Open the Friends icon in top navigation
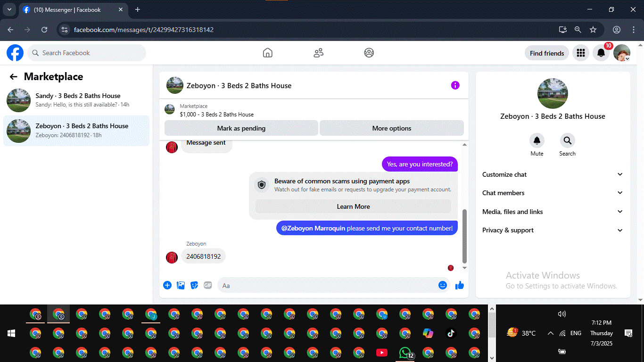This screenshot has height=362, width=644. click(x=319, y=53)
